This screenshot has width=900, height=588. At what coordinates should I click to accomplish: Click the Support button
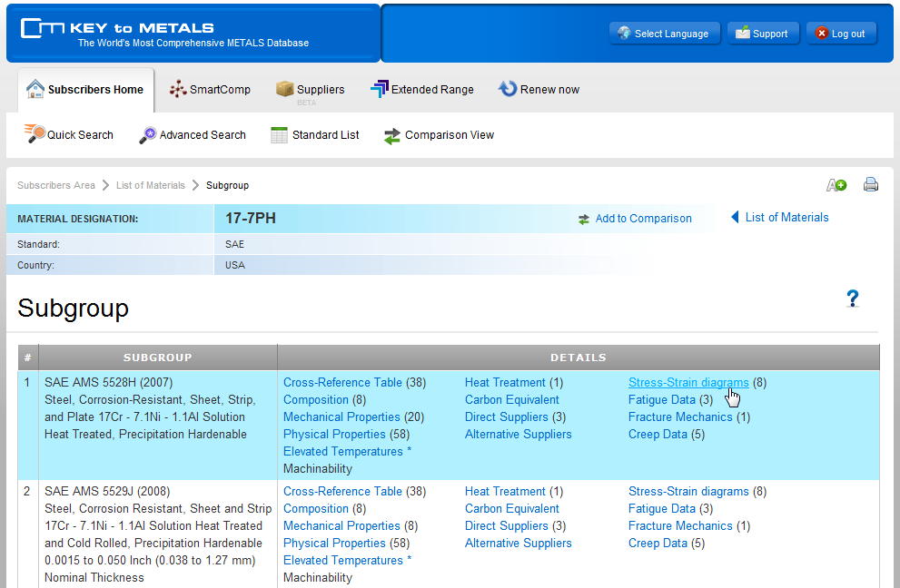click(763, 34)
